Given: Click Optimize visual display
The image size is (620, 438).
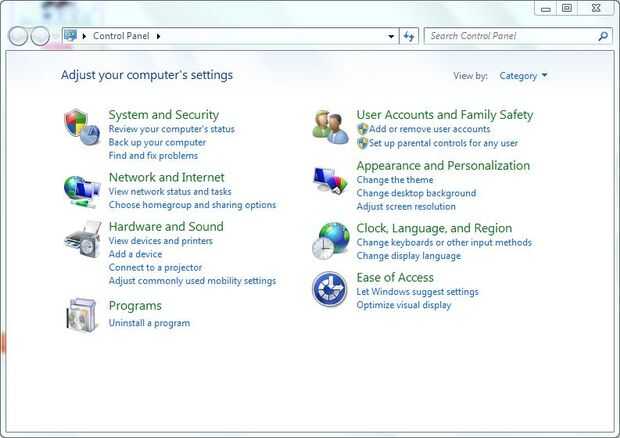Looking at the screenshot, I should click(404, 305).
